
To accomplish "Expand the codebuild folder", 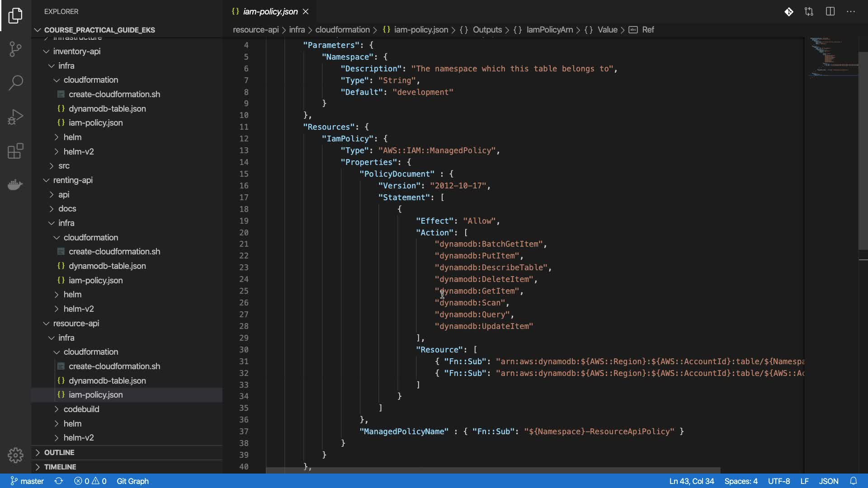I will coord(81,409).
